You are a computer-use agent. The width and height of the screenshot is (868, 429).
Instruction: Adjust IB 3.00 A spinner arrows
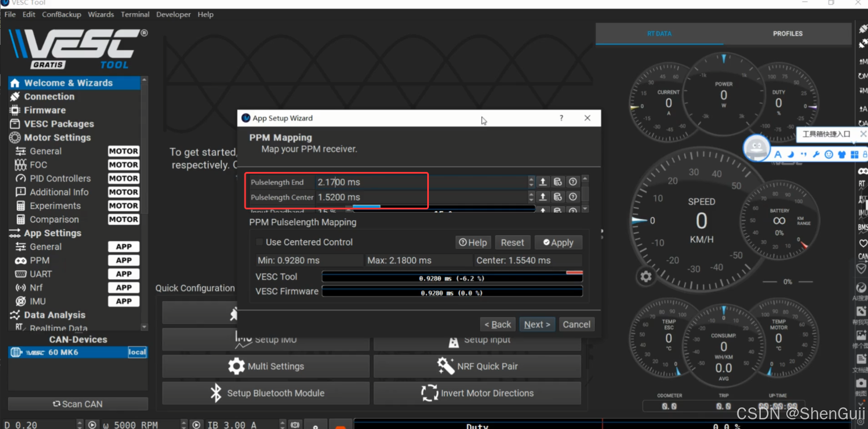pyautogui.click(x=283, y=424)
